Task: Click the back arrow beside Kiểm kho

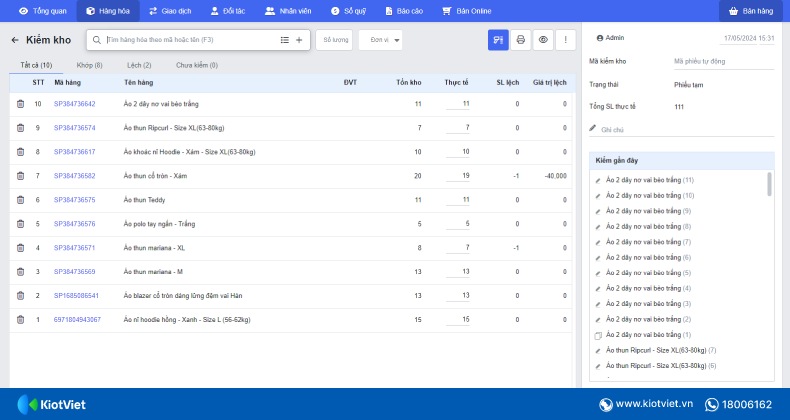Action: click(x=15, y=40)
